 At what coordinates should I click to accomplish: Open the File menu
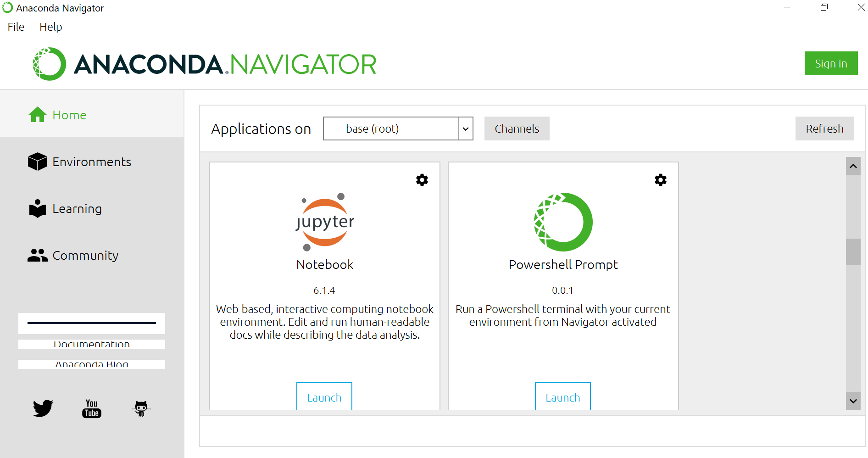(16, 27)
